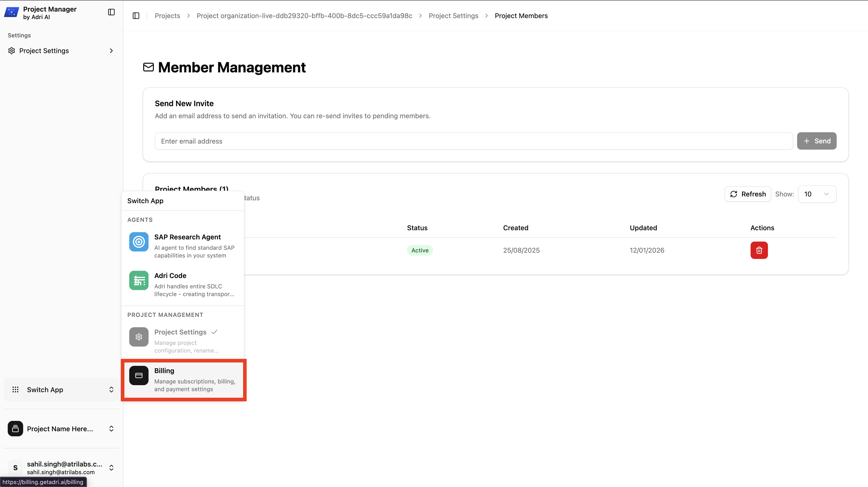Expand the account chevron next to sahil.singh
Viewport: 868px width, 487px height.
coord(111,468)
